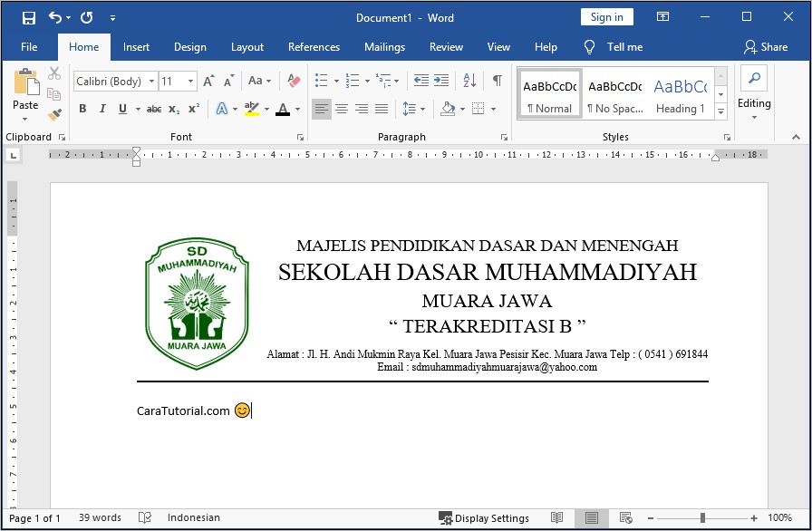Show paragraph marks with pilcrow icon
This screenshot has width=812, height=531.
point(497,81)
